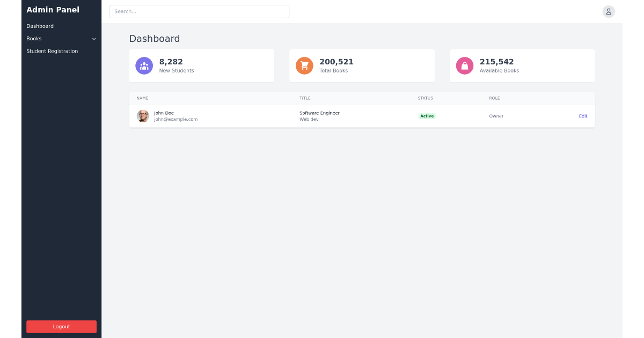The width and height of the screenshot is (644, 338).
Task: Click the Edit link for John Doe
Action: pos(583,116)
